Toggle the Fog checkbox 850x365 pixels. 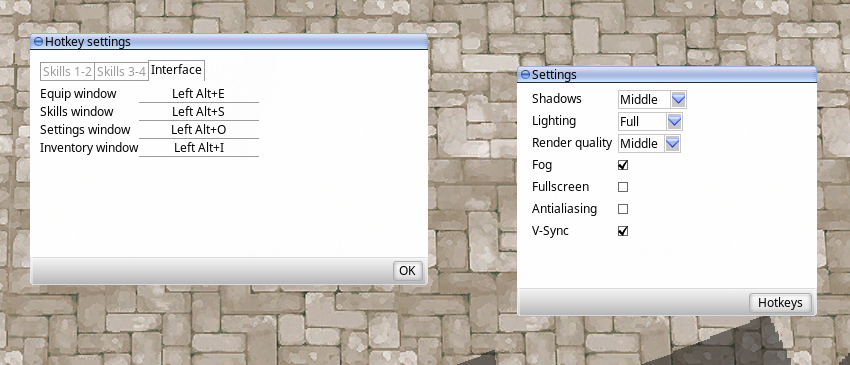click(x=623, y=165)
